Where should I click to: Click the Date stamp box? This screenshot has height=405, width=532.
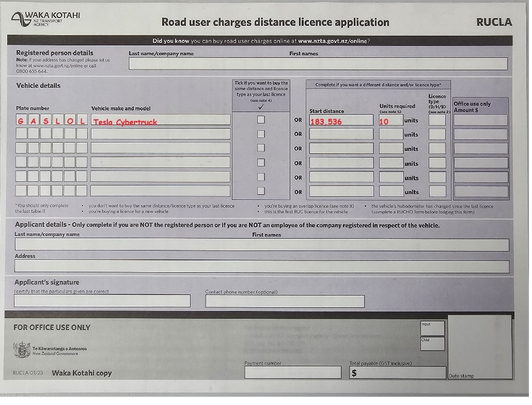(x=480, y=347)
